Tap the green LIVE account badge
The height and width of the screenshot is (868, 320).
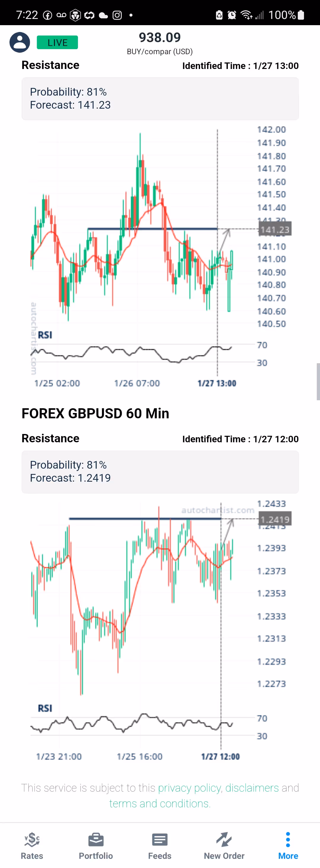[x=57, y=42]
